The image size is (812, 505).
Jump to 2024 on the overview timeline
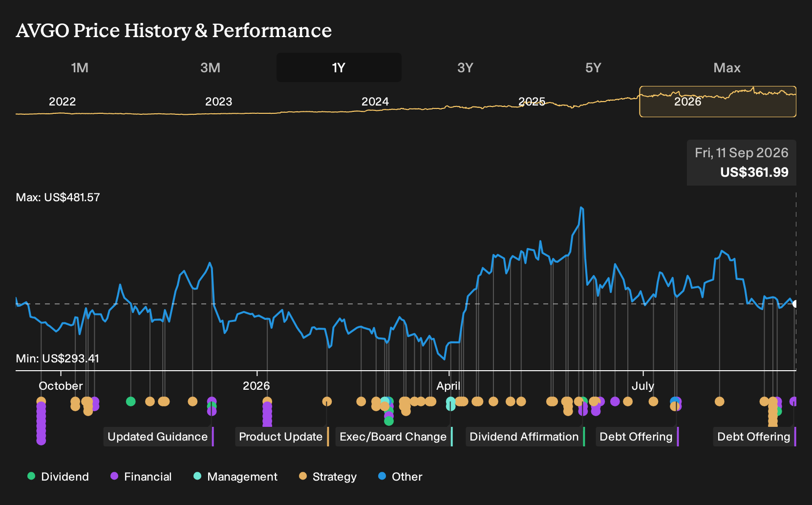(375, 102)
